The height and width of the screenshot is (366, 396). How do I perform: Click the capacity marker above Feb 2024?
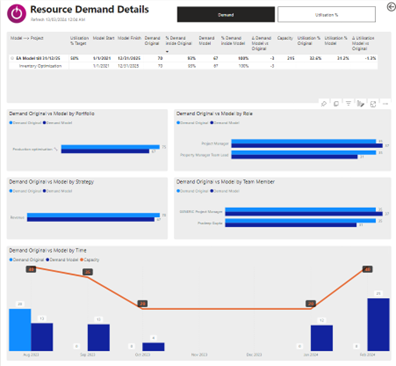point(367,269)
